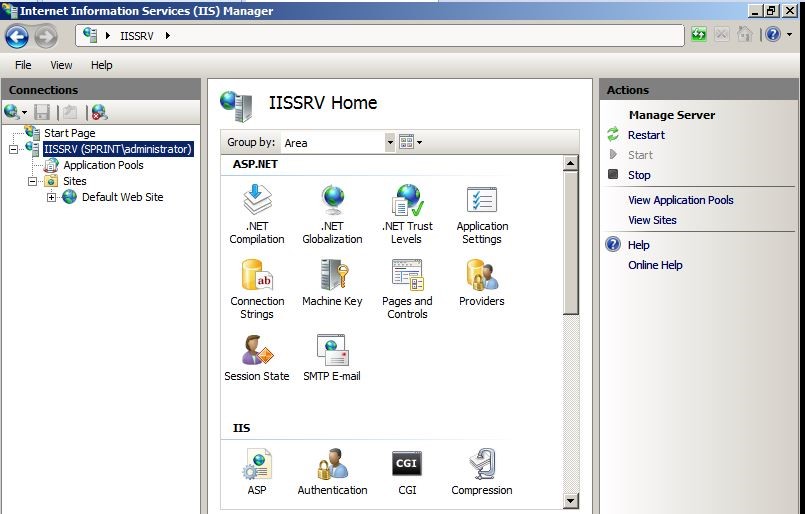805x514 pixels.
Task: Click Delete Connection icon in Connections toolbar
Action: pos(99,112)
